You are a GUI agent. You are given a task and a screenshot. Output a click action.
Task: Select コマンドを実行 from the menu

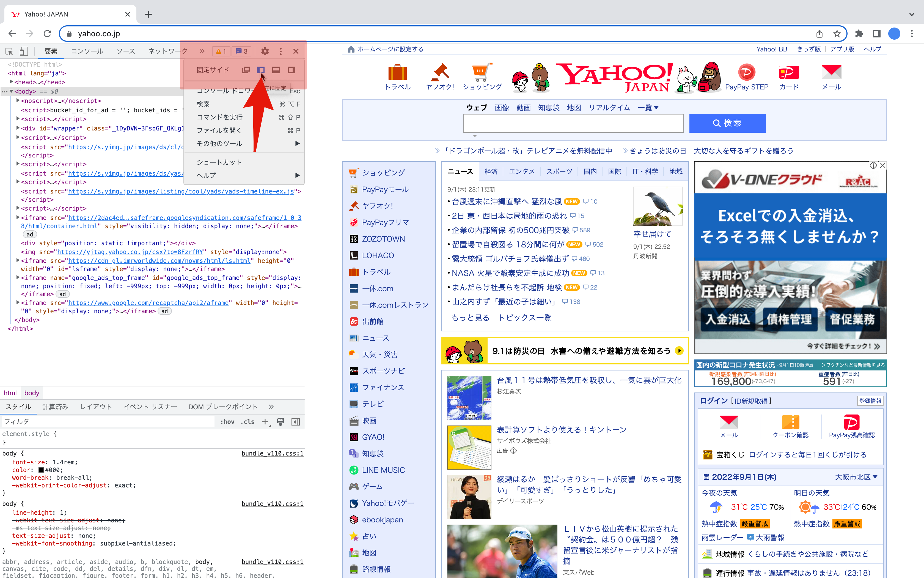(244, 117)
